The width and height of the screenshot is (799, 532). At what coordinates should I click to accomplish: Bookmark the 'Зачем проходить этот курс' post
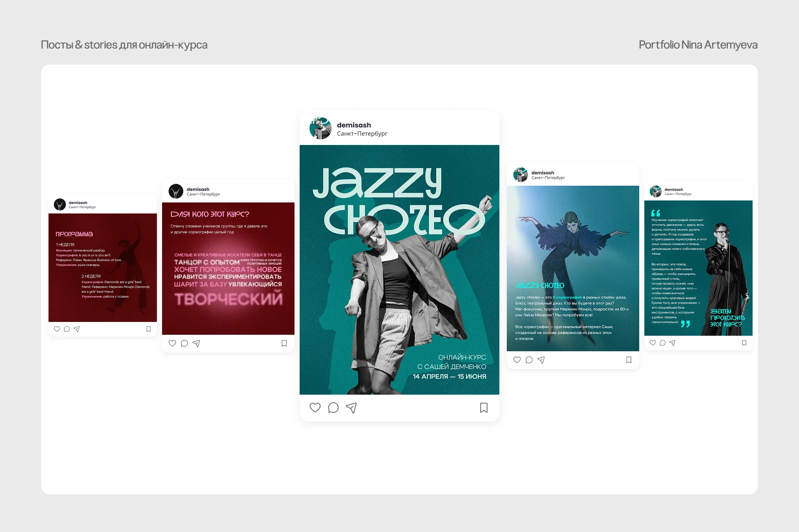coord(744,342)
